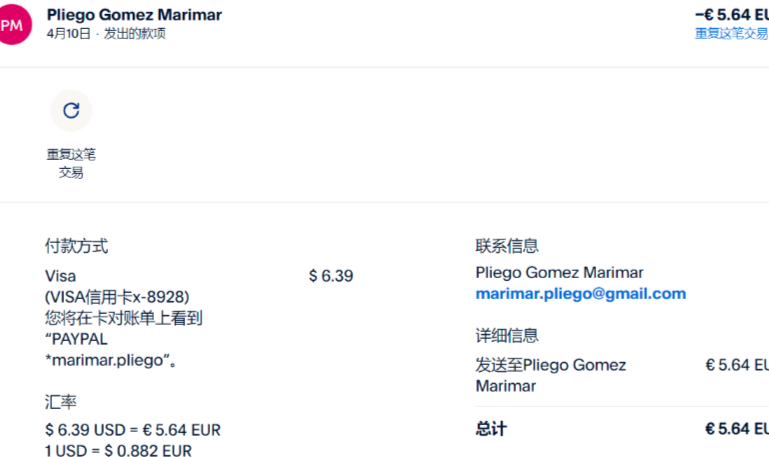Click the circular repeat transaction icon
This screenshot has width=769, height=457.
(71, 111)
